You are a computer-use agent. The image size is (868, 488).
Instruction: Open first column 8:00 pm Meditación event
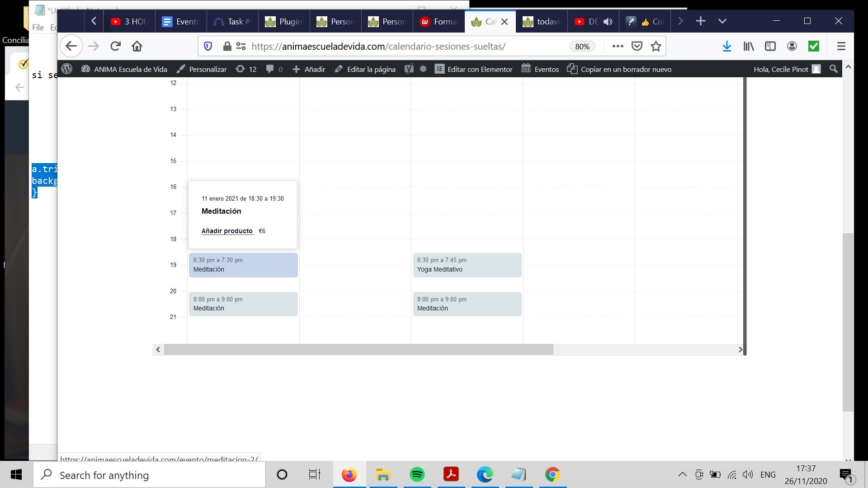coord(243,304)
